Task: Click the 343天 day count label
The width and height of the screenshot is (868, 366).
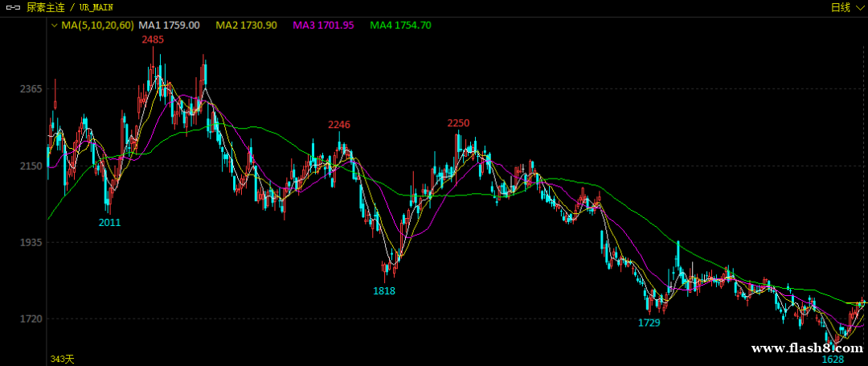Action: (x=63, y=360)
